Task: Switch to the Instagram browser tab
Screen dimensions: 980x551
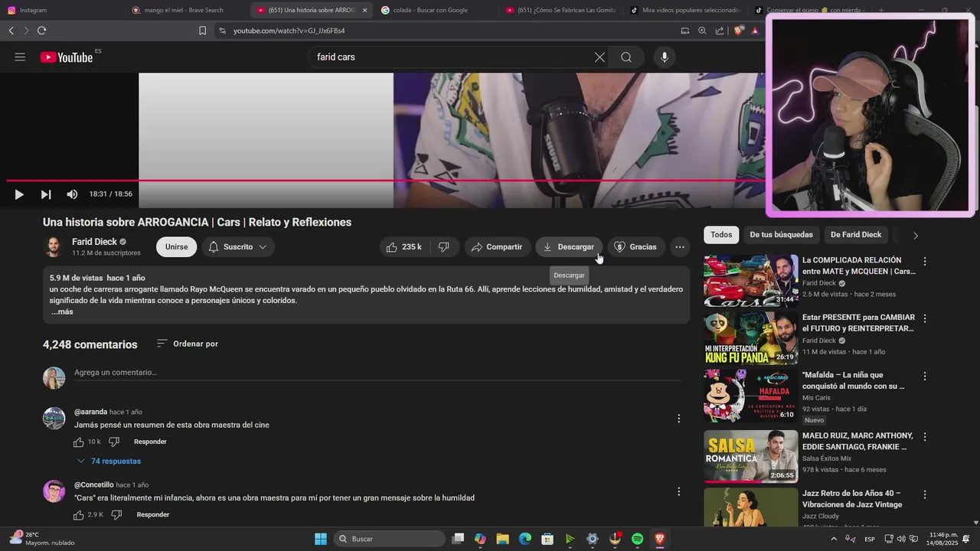Action: pos(61,10)
